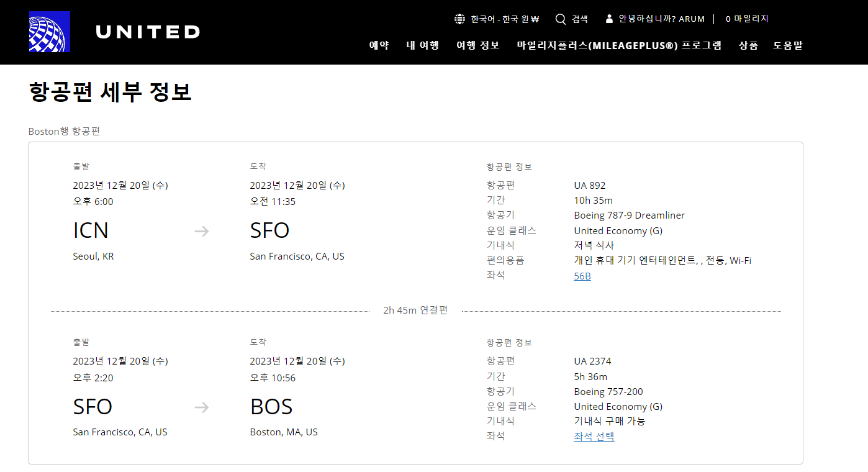Click the flight number UA 2374

pyautogui.click(x=592, y=361)
